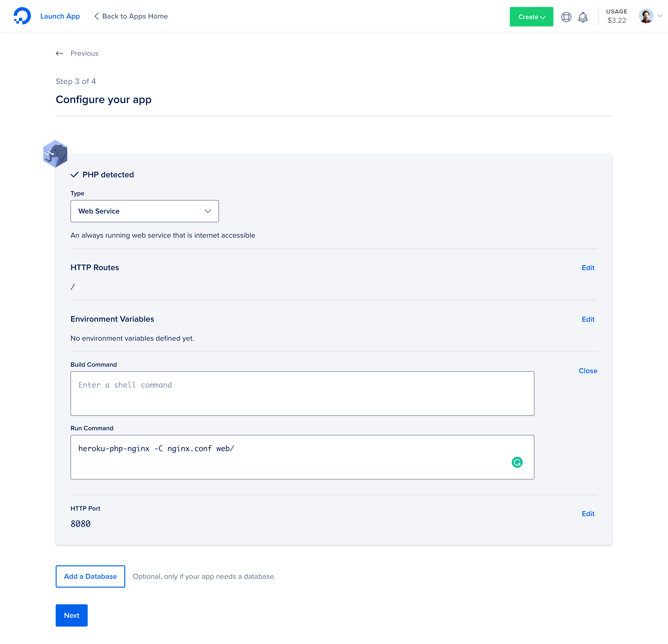Expand the account menu chevron
The image size is (668, 644).
tap(660, 16)
